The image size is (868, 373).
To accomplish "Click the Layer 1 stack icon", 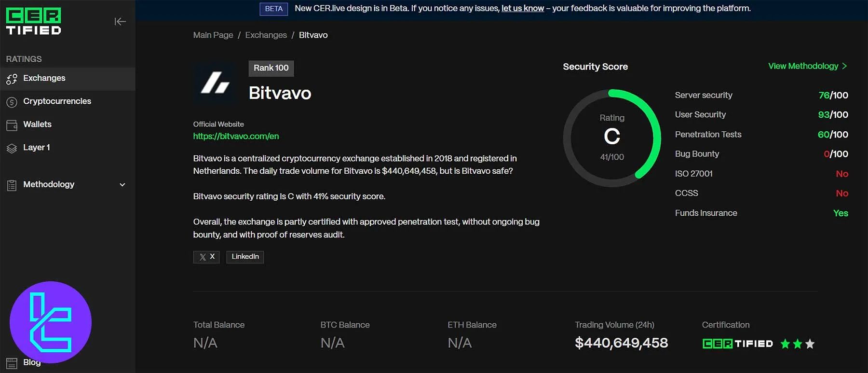I will 12,148.
